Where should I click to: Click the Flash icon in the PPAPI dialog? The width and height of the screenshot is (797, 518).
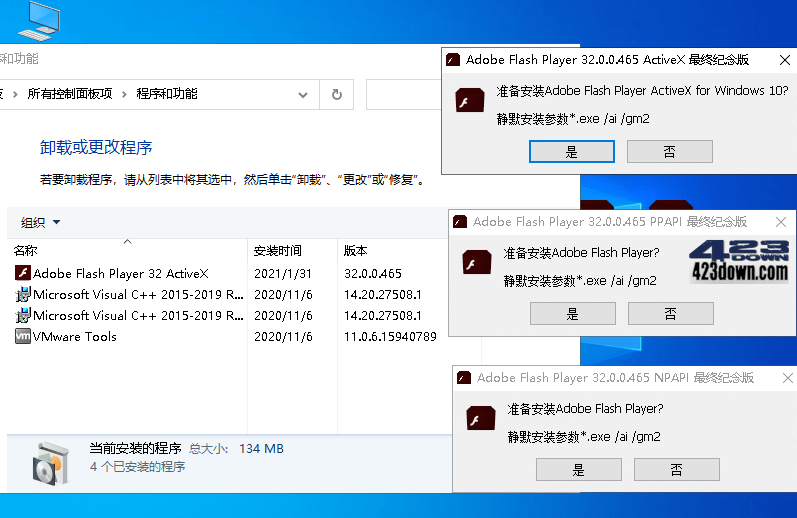coord(476,264)
